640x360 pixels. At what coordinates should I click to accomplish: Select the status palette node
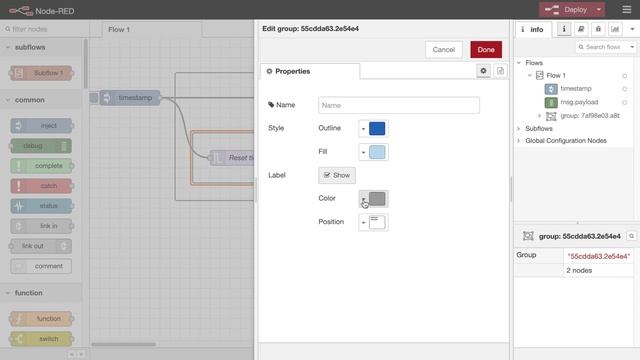(x=41, y=206)
